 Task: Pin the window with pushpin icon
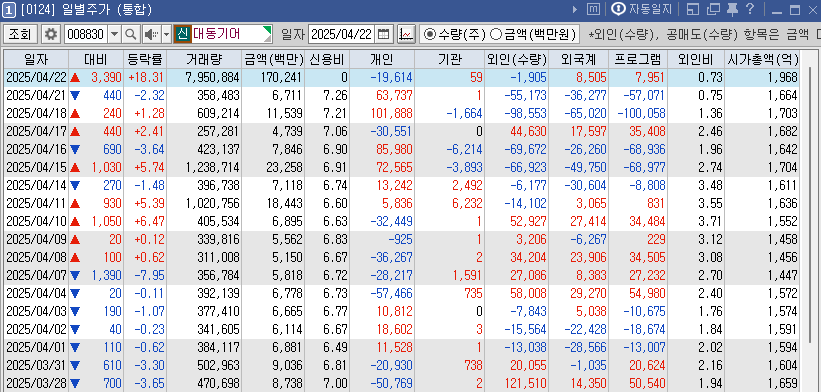[x=733, y=9]
